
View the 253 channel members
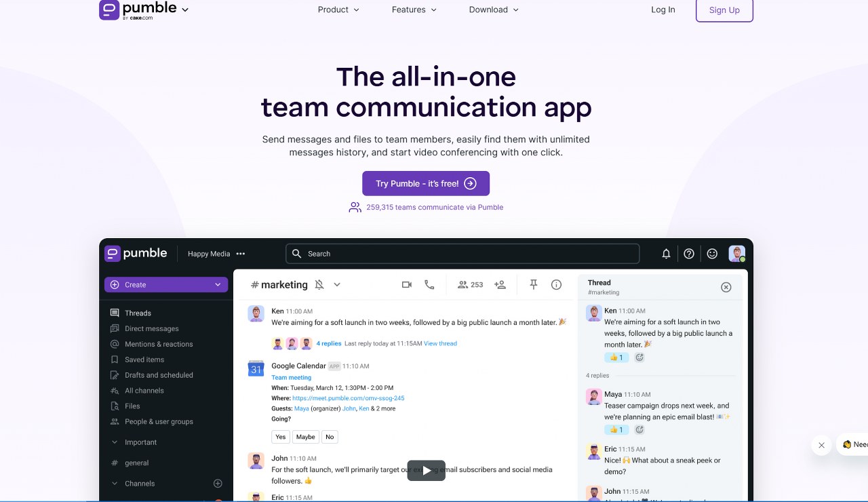pyautogui.click(x=471, y=285)
